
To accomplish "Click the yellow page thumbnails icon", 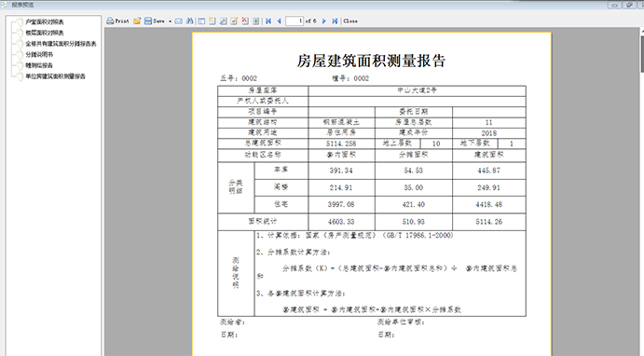I will 212,21.
